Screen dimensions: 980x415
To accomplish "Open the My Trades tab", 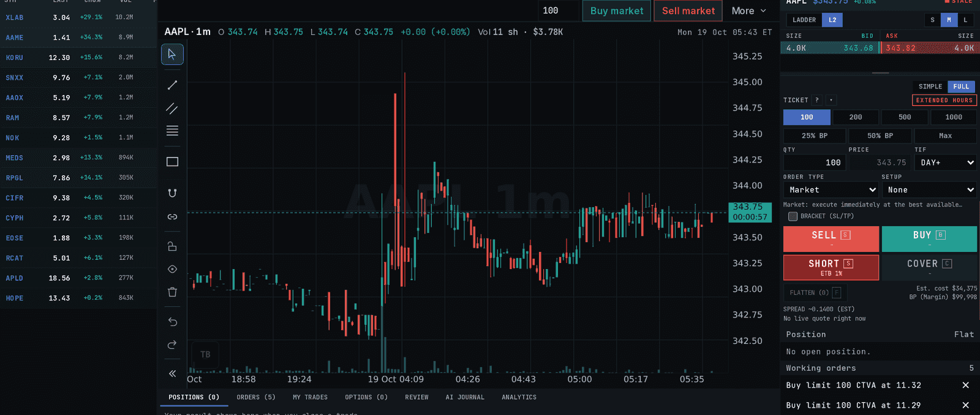I will coord(310,397).
